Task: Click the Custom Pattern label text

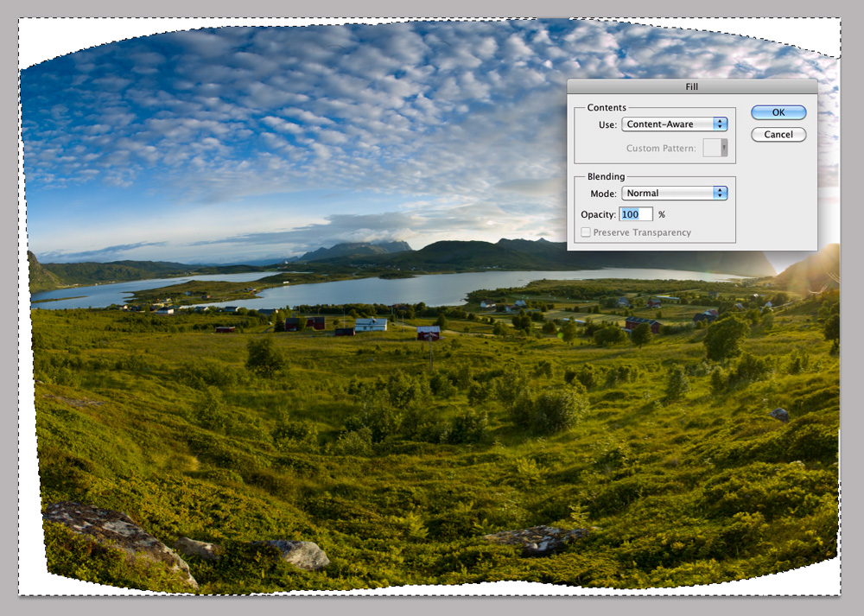Action: (661, 149)
